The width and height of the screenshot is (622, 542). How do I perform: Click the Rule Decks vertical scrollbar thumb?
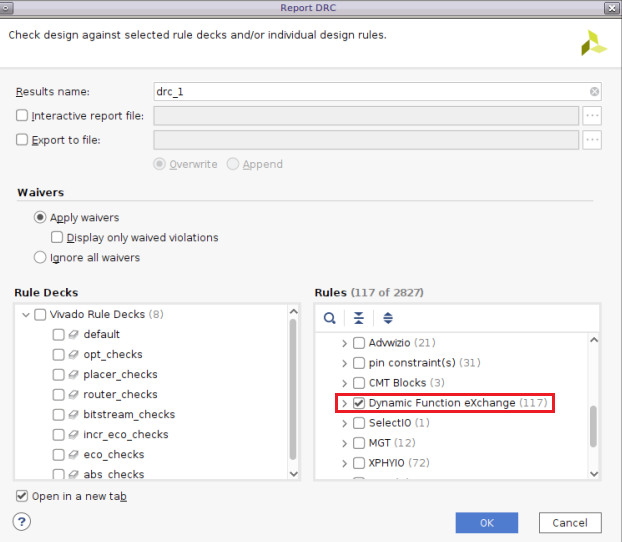pos(293,390)
